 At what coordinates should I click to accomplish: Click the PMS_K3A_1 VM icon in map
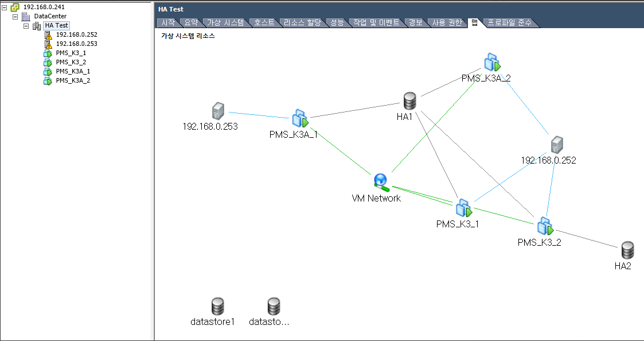tap(299, 118)
